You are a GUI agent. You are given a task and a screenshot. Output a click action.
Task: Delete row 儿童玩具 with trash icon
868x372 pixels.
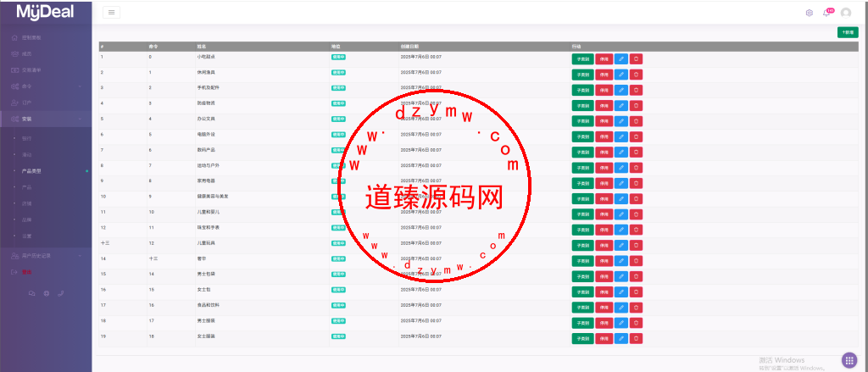click(x=636, y=245)
